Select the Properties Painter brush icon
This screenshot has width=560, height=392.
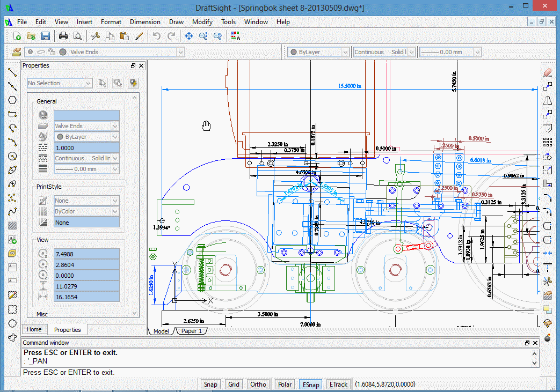point(139,36)
